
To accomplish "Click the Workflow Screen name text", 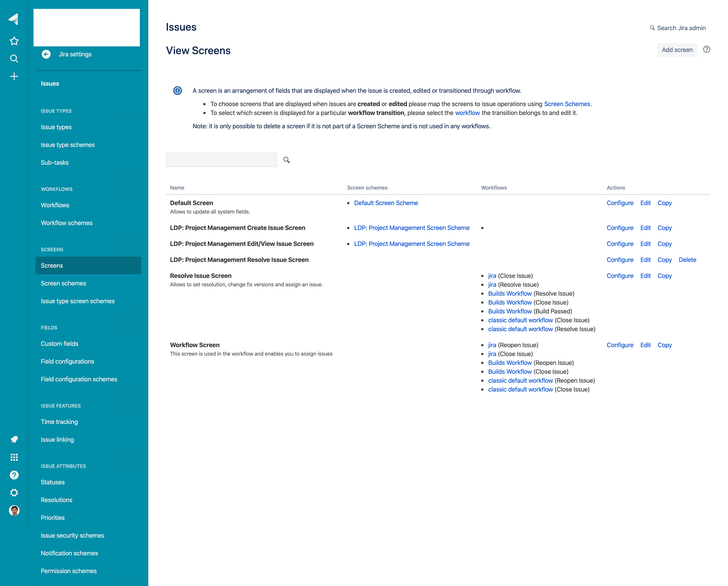I will (194, 345).
